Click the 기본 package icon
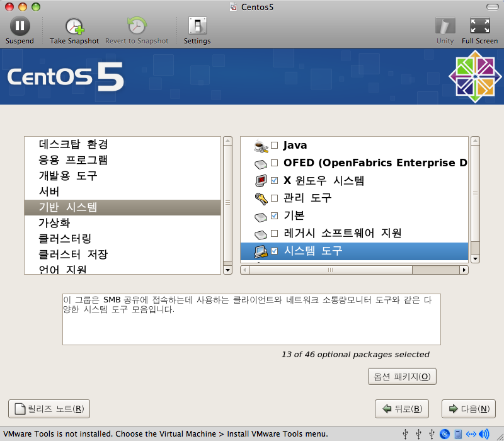This screenshot has height=441, width=504. (x=261, y=217)
